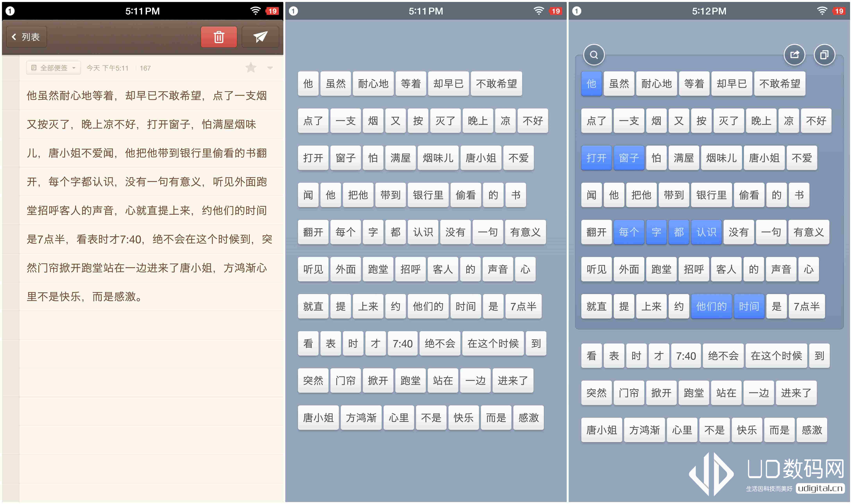Tap the magnifier search icon in right panel

[x=594, y=55]
